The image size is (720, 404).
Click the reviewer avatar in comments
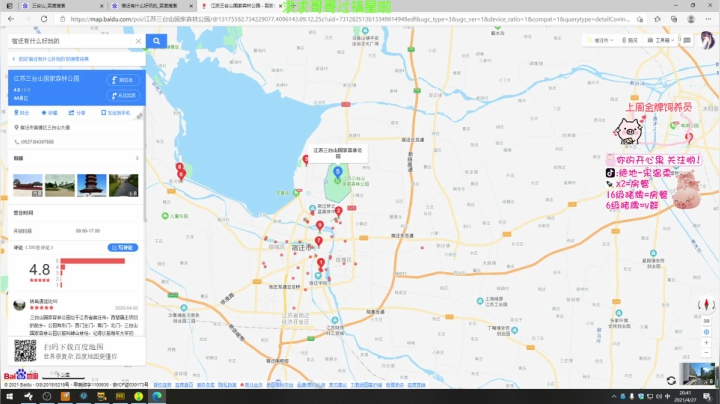pyautogui.click(x=19, y=305)
